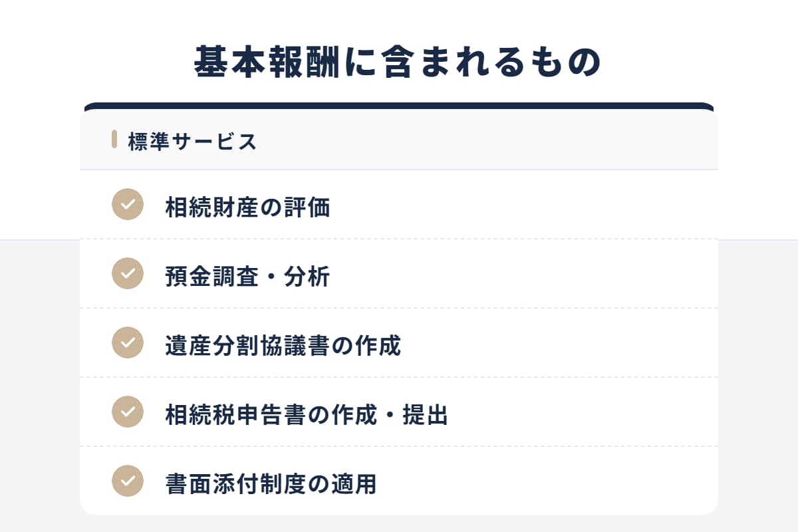The image size is (798, 532).
Task: Select the check icon for 遺産分割協議書の作成
Action: point(128,342)
